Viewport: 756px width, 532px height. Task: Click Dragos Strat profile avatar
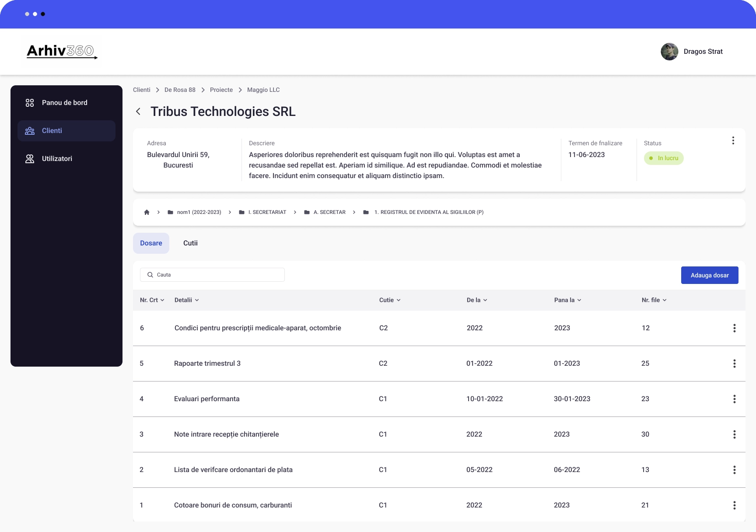[x=669, y=52]
